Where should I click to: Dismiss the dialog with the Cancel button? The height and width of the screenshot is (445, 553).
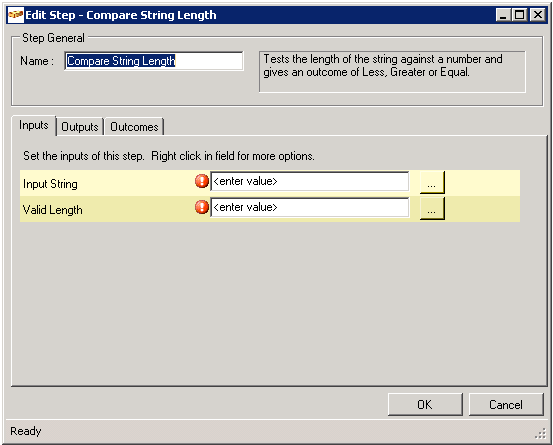506,404
